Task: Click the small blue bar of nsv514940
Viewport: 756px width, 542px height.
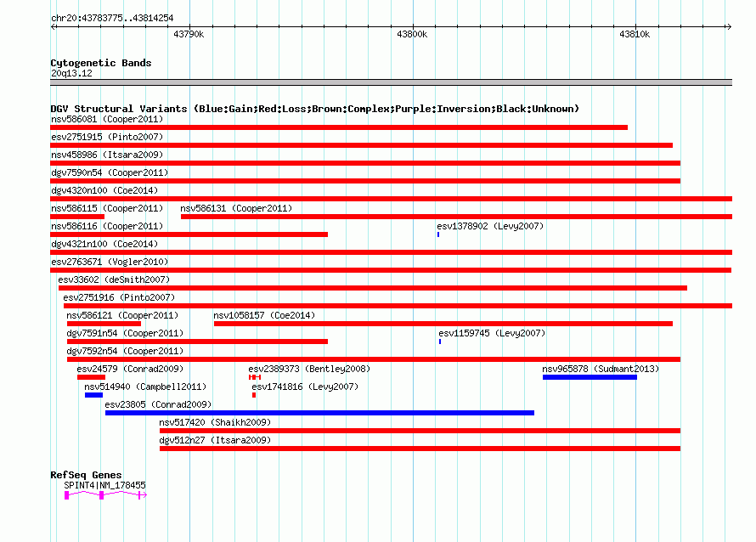Action: (x=93, y=395)
